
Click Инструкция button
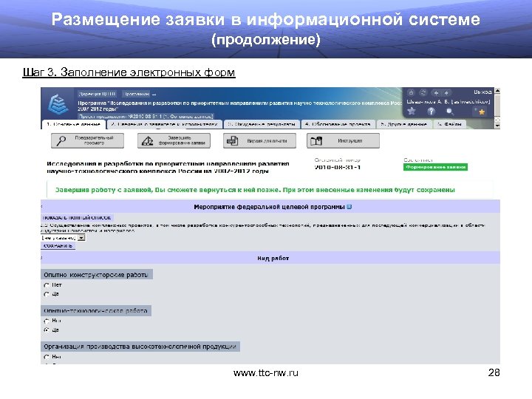343,140
